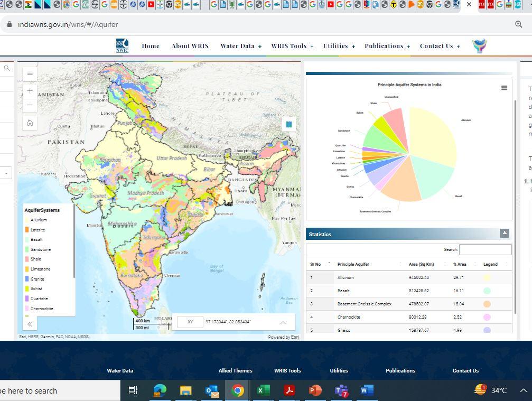This screenshot has width=532, height=401.
Task: Open browser page zoom search icon
Action: coord(518,24)
